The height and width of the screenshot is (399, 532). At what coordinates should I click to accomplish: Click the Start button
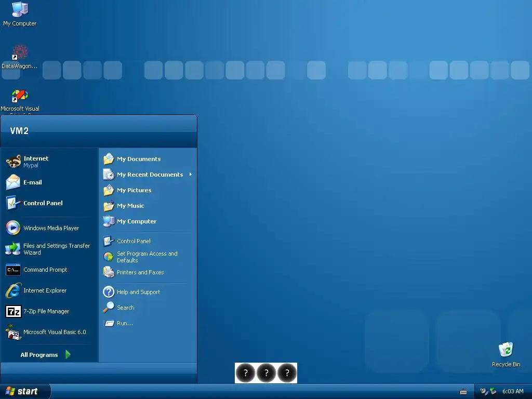coord(25,391)
